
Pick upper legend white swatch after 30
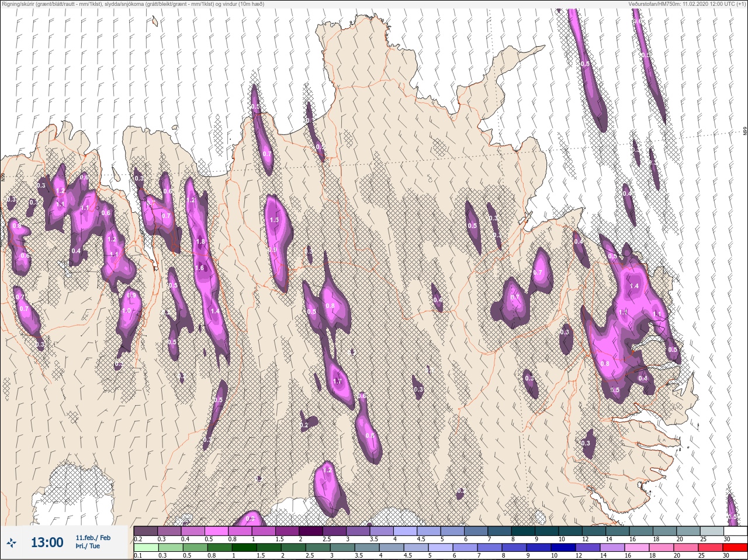tap(735, 531)
